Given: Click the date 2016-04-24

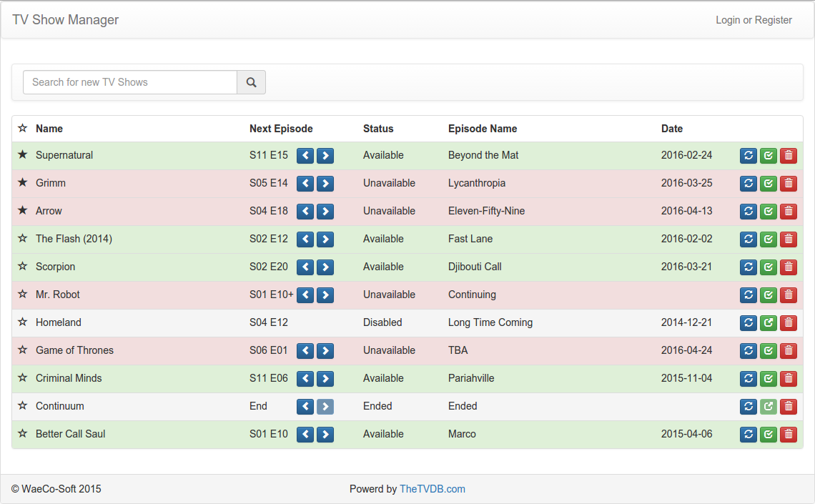Looking at the screenshot, I should (686, 350).
